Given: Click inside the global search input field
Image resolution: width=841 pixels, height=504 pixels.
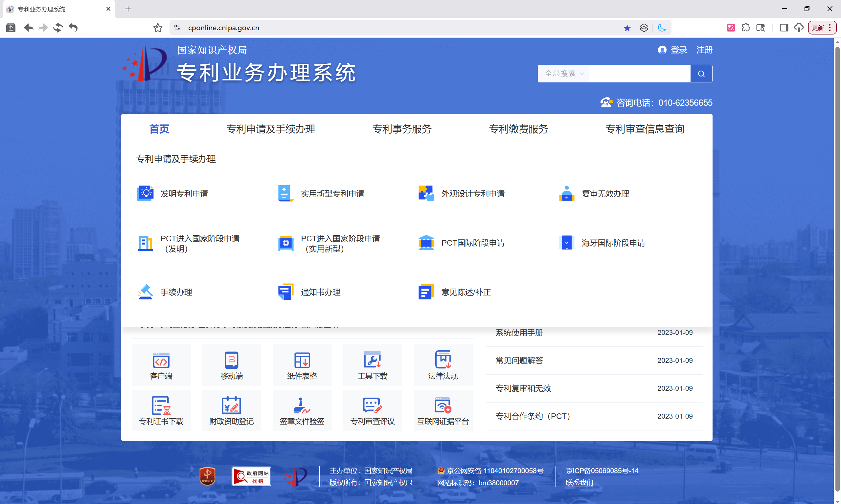Looking at the screenshot, I should (639, 73).
